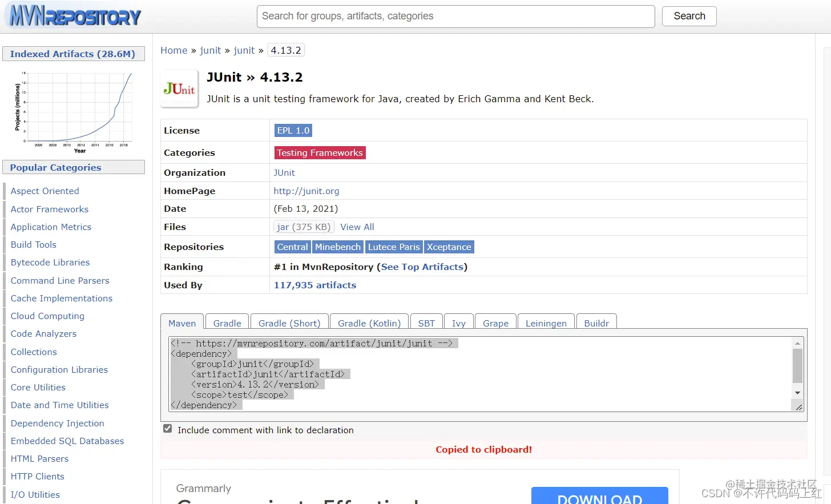
Task: Switch to the Gradle (Kotlin) tab
Action: pos(369,322)
